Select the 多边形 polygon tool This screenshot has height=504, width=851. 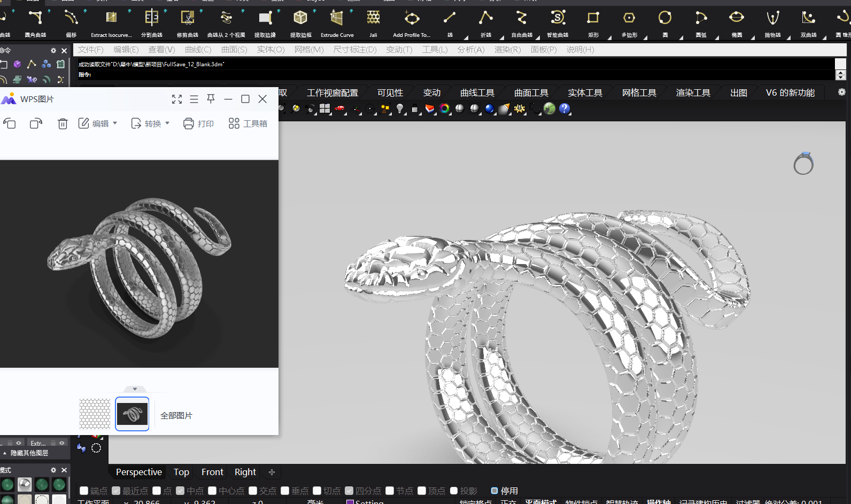(x=629, y=19)
